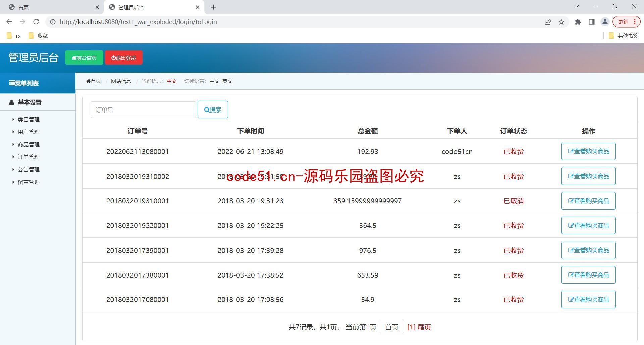This screenshot has width=644, height=345.
Task: Click the 359.15999999999997 amount cell
Action: pyautogui.click(x=368, y=201)
